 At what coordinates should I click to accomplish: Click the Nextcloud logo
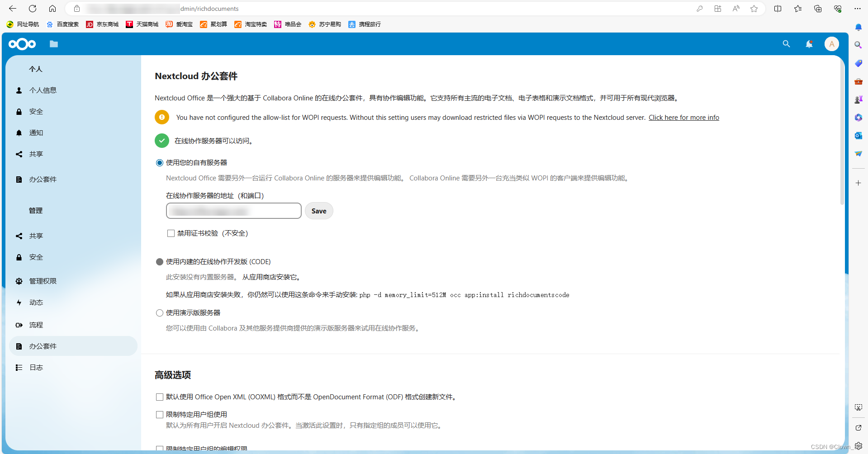(22, 44)
